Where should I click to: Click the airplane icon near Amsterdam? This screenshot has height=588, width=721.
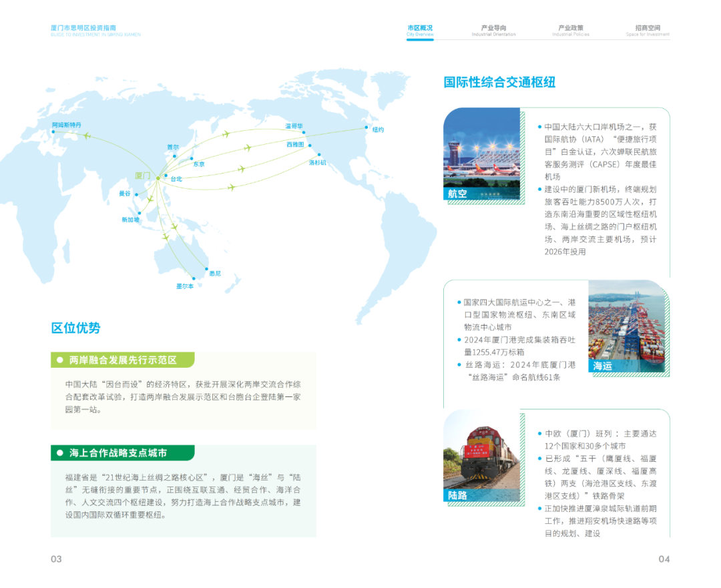click(x=87, y=136)
